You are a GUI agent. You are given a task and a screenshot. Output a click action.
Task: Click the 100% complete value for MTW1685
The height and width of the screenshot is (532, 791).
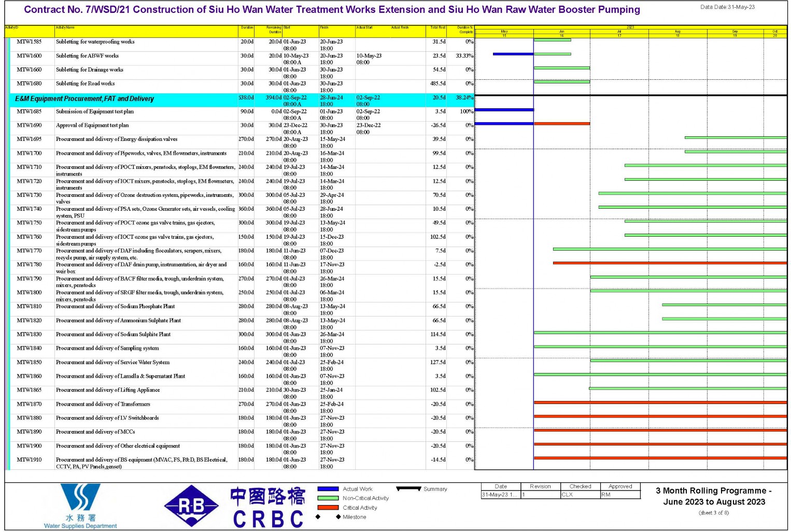[467, 111]
